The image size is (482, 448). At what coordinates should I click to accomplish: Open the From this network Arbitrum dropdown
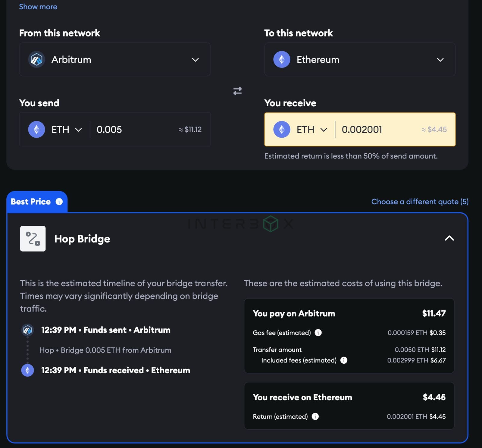click(115, 59)
